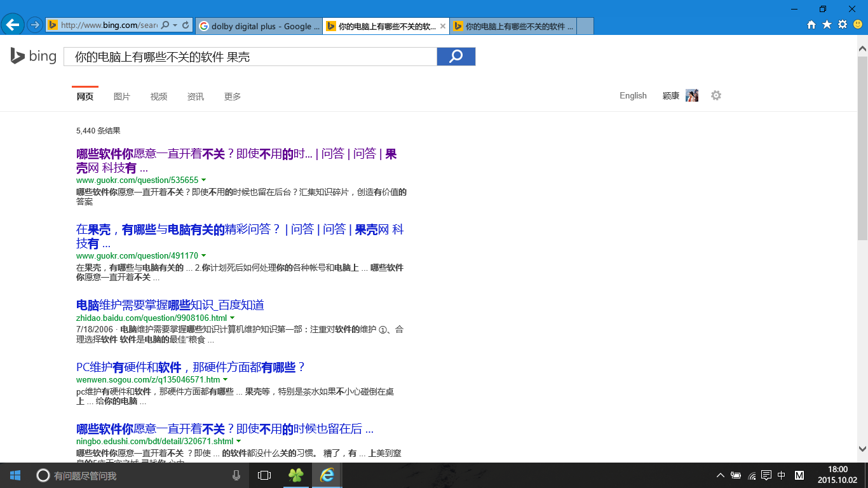Open Task View on the taskbar
The image size is (868, 488).
(264, 475)
